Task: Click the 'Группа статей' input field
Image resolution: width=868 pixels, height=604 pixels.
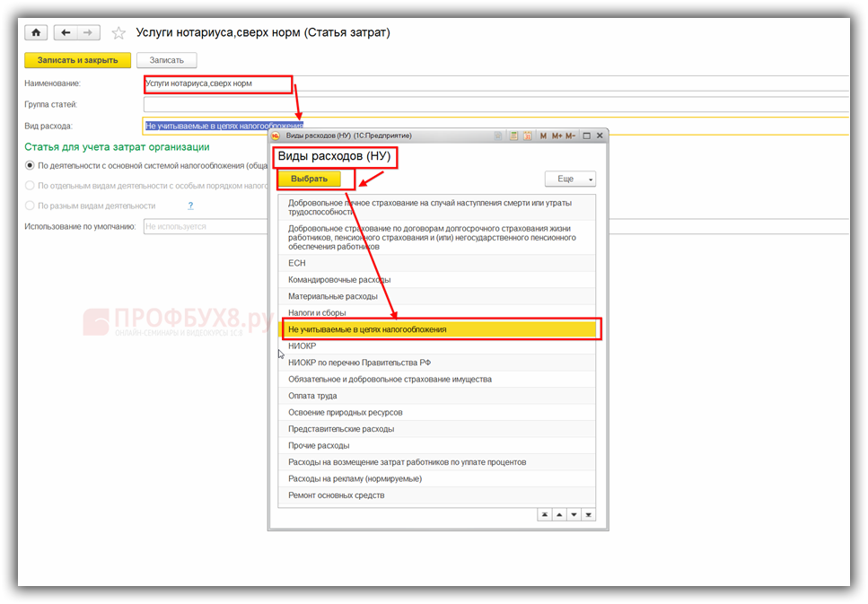Action: [495, 105]
